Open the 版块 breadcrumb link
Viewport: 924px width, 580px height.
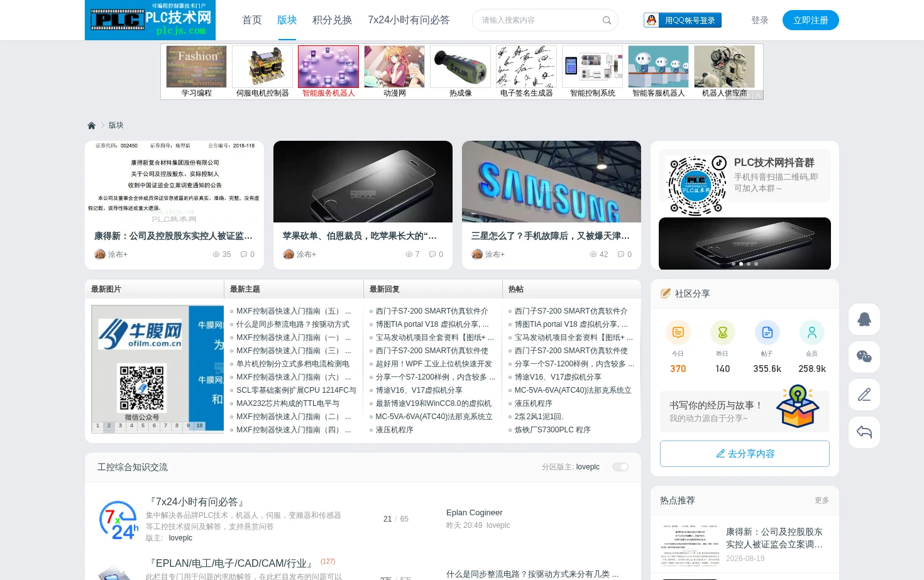click(x=116, y=126)
